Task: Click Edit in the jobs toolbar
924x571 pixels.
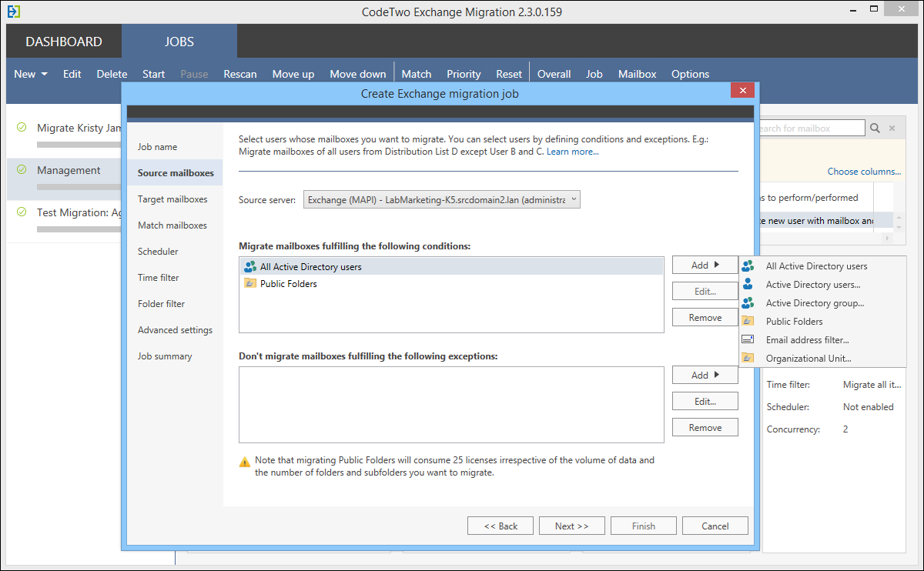Action: coord(72,74)
